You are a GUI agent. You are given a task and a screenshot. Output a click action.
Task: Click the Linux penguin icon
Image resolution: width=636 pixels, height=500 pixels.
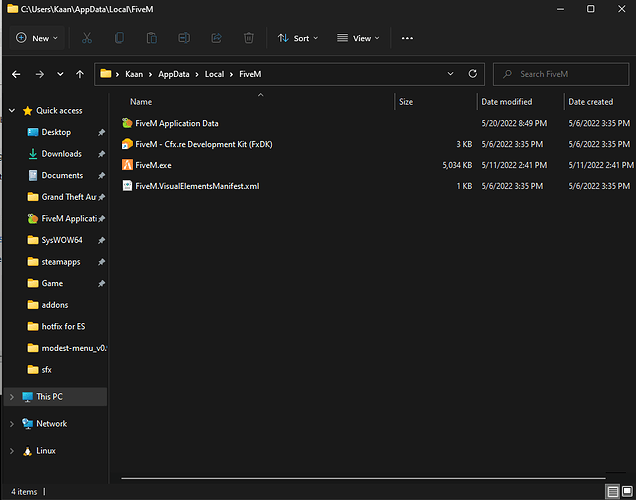tap(28, 451)
